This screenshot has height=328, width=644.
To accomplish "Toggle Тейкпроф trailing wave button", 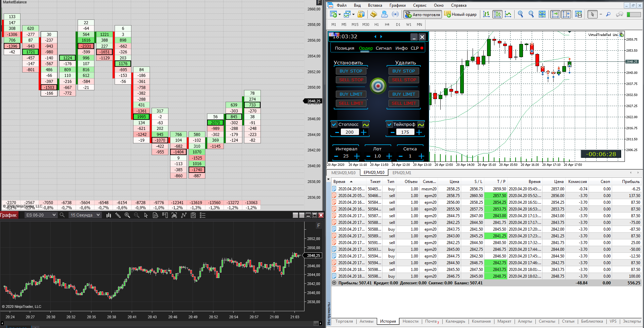I will pos(421,125).
